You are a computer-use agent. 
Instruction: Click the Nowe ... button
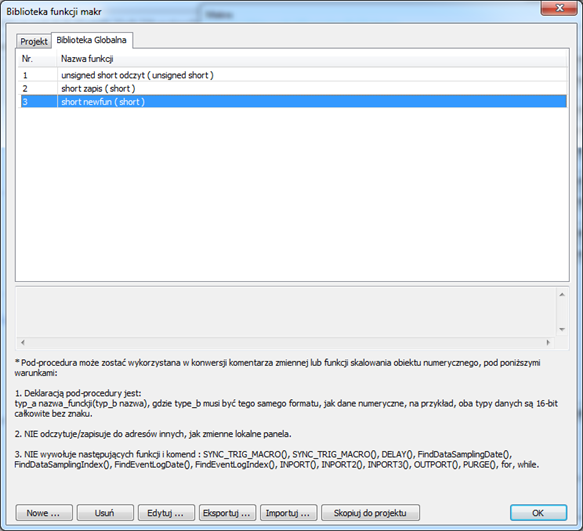44,513
